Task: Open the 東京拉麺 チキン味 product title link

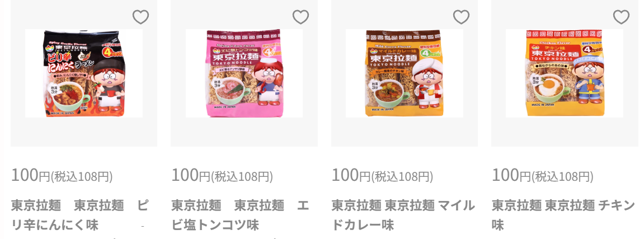Action: point(563,215)
